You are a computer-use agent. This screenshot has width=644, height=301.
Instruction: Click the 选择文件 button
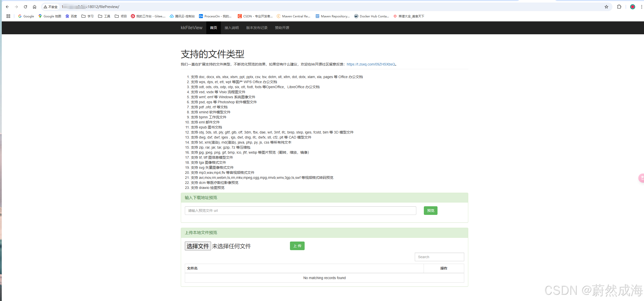point(198,246)
